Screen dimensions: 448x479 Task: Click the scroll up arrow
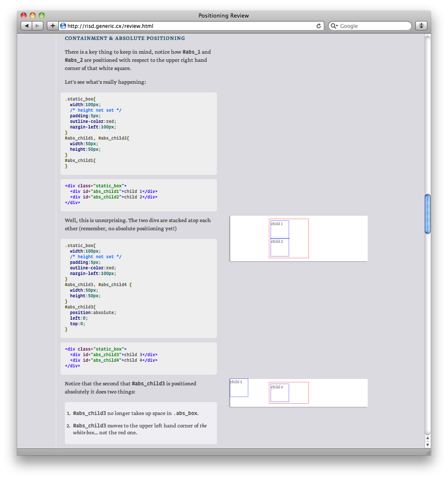(427, 438)
